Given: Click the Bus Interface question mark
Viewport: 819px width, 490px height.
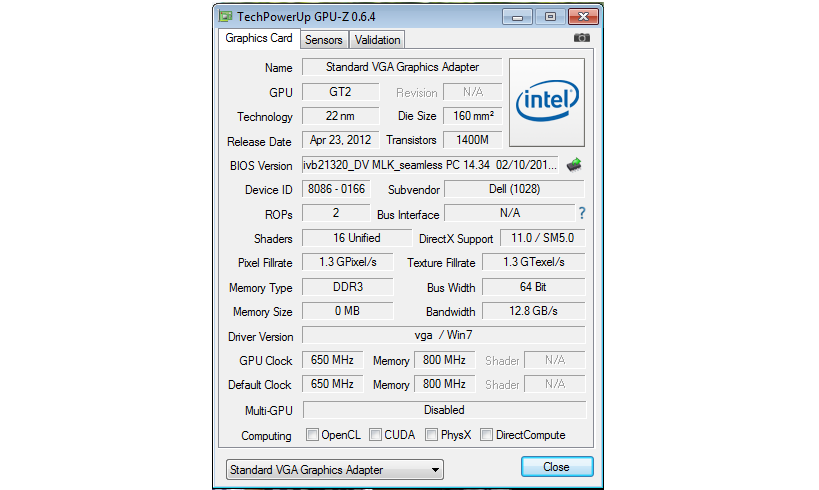Looking at the screenshot, I should [581, 213].
